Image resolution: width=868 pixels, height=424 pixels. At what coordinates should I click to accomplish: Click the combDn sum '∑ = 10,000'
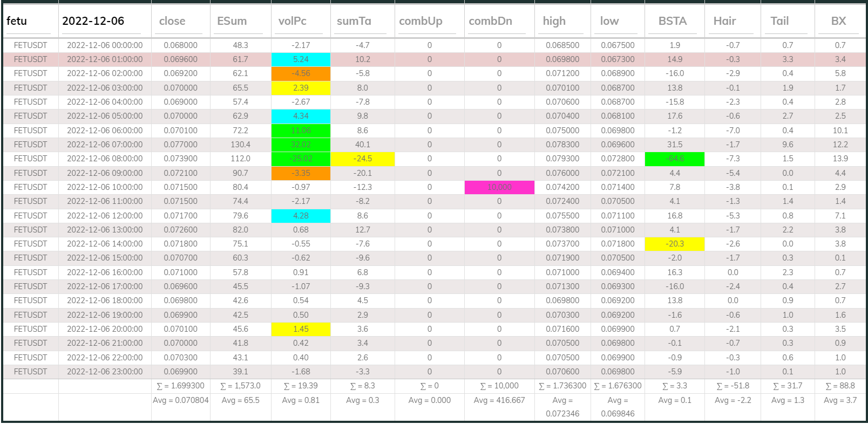pos(499,386)
